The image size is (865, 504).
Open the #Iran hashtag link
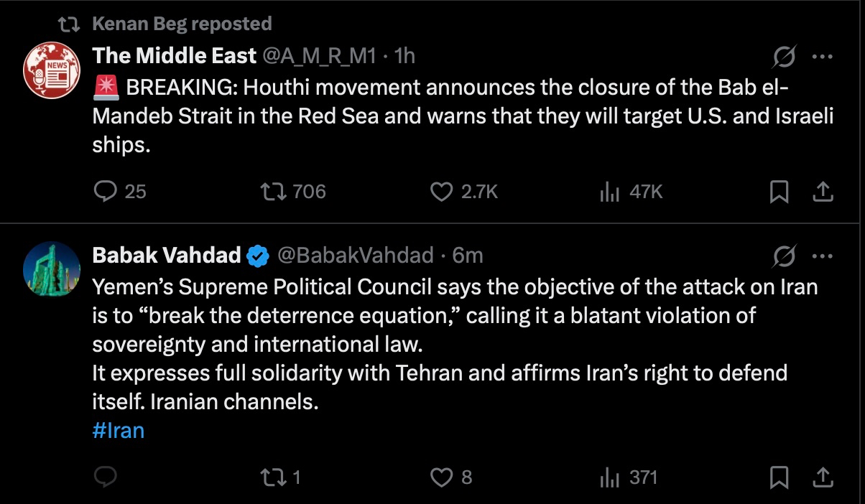pyautogui.click(x=119, y=431)
